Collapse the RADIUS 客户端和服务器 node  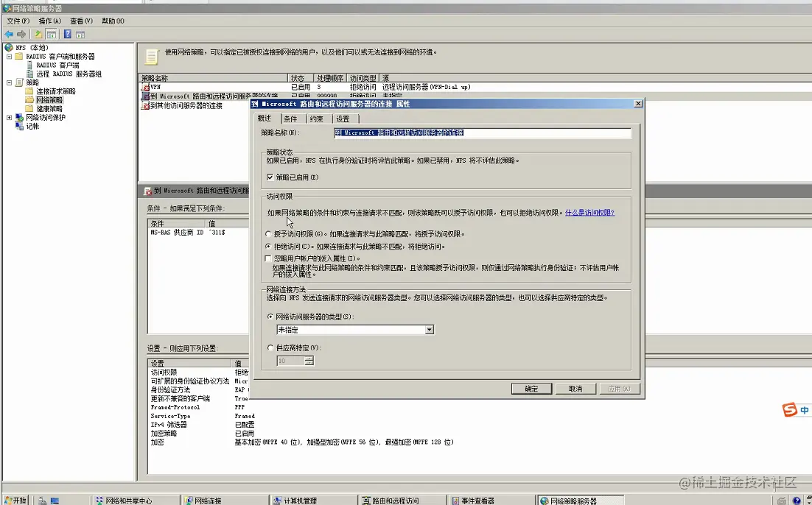pyautogui.click(x=9, y=57)
